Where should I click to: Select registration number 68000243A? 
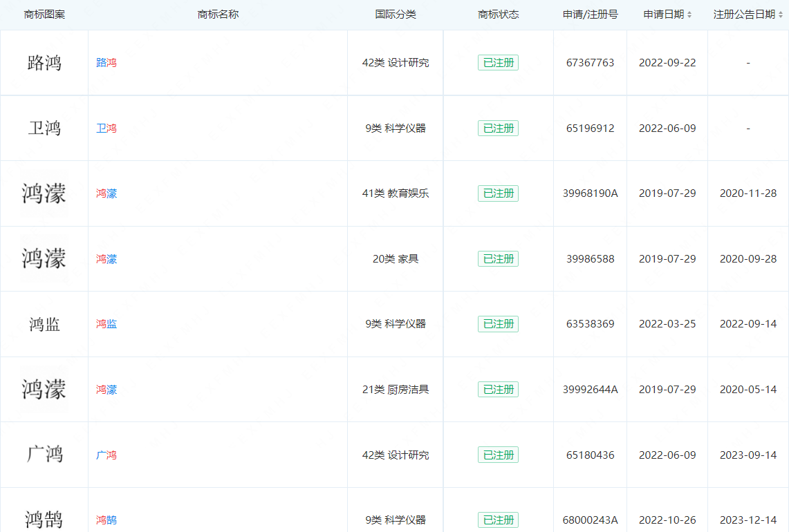click(591, 520)
